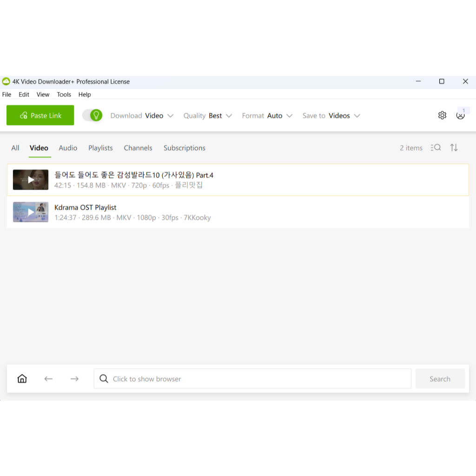Select the 감성발라드10 Part.4 title text
The width and height of the screenshot is (476, 476).
[x=133, y=175]
